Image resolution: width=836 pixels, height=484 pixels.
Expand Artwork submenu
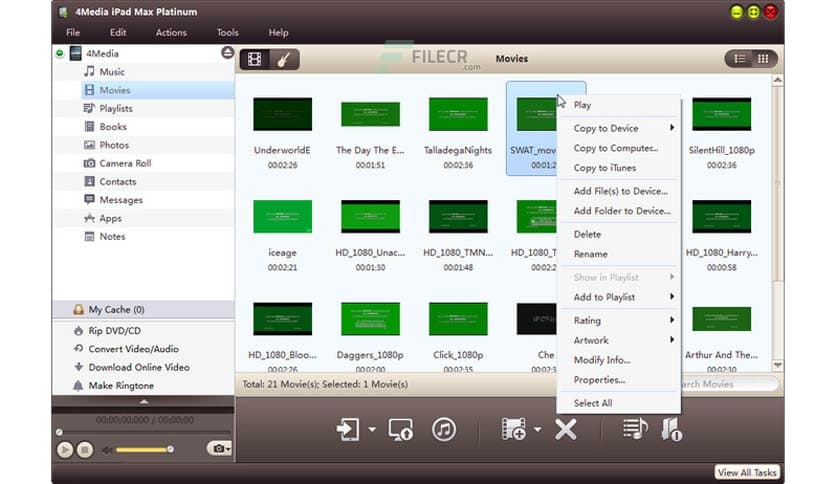pyautogui.click(x=618, y=340)
